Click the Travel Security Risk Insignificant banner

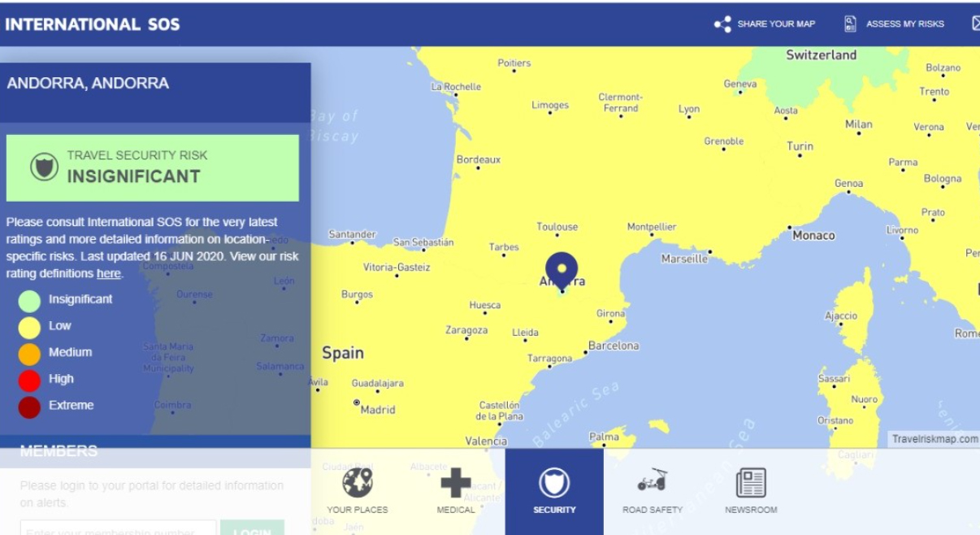153,168
